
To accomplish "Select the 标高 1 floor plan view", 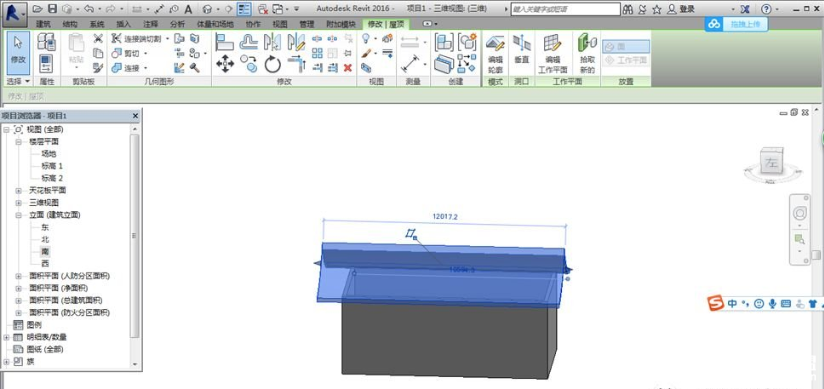I will 52,166.
